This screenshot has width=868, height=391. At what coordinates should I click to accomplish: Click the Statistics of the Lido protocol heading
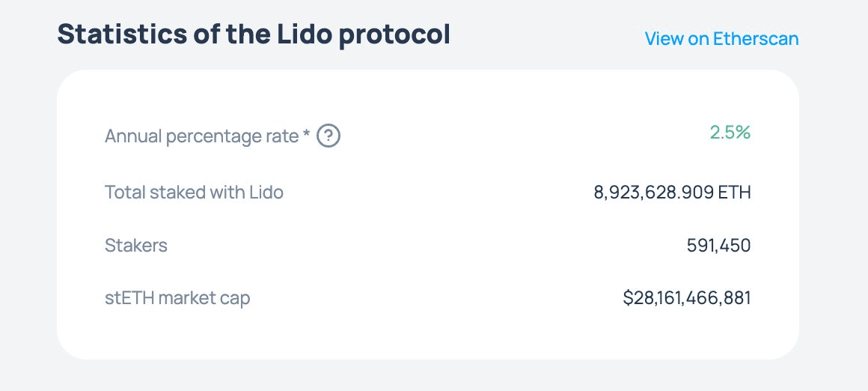pyautogui.click(x=254, y=34)
